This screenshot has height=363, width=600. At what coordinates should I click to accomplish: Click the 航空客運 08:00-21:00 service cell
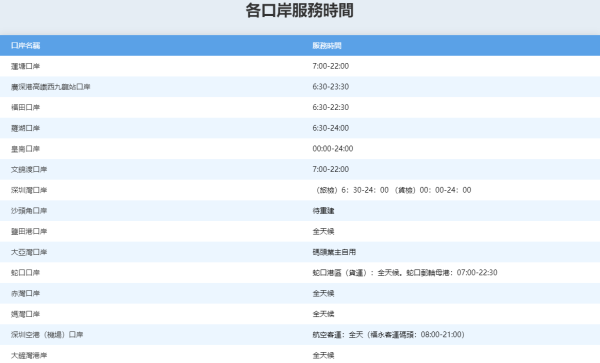[388, 335]
